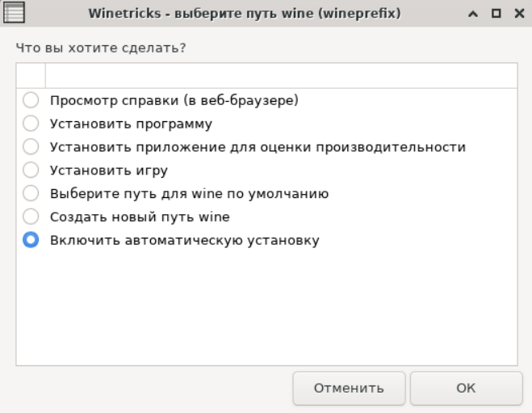Click the 'Создать новый путь wine' row text
Image resolution: width=532 pixels, height=413 pixels.
tap(140, 217)
